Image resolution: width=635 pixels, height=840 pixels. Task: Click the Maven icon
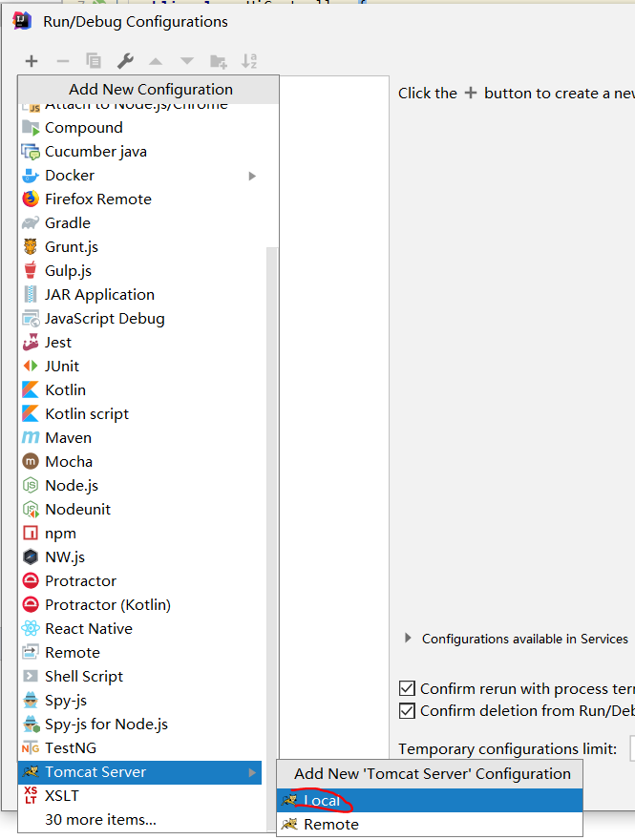31,438
